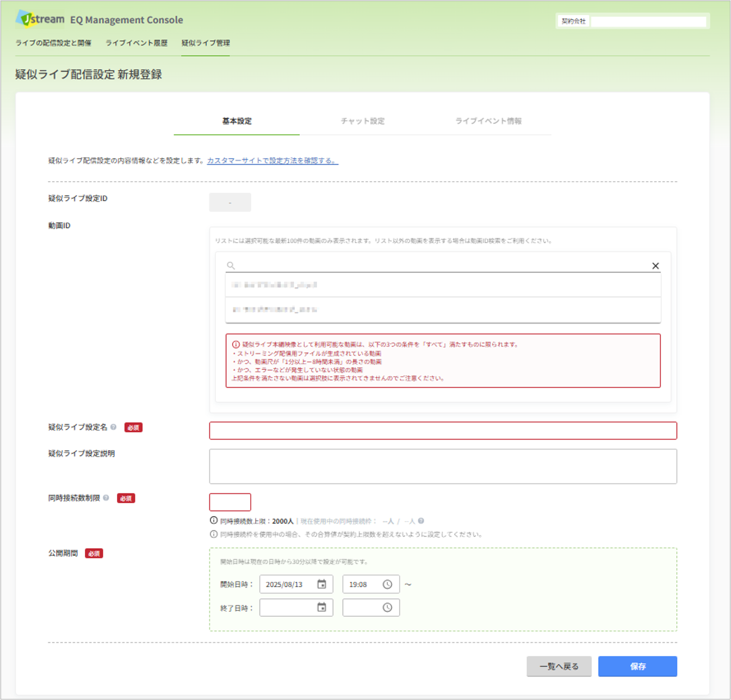Open help icon next to 同時接続数制限

pyautogui.click(x=106, y=498)
